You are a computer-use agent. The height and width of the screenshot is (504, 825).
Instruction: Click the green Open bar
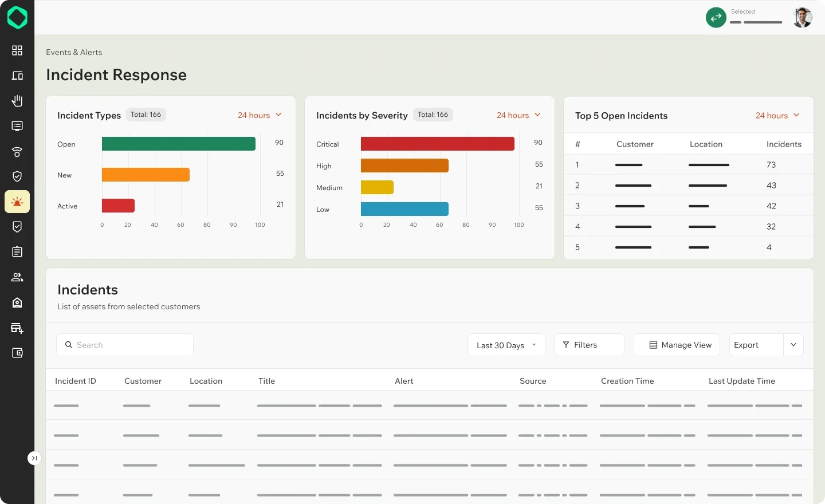coord(179,144)
